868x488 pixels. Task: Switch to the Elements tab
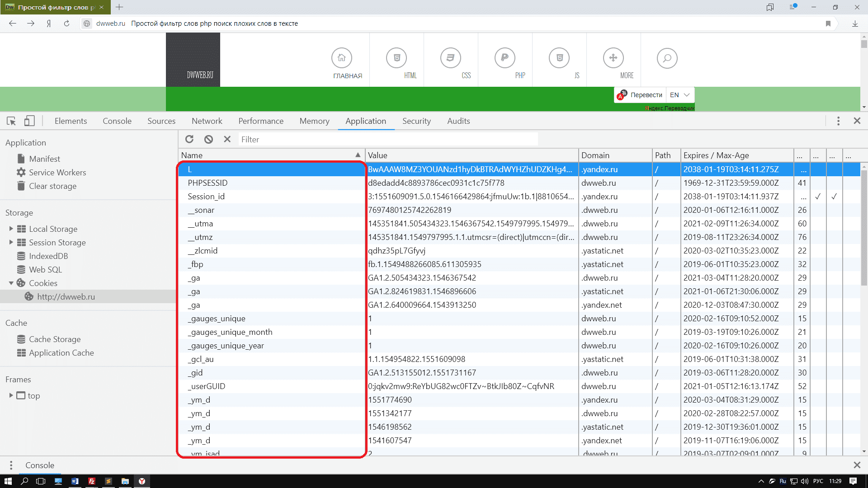click(71, 121)
